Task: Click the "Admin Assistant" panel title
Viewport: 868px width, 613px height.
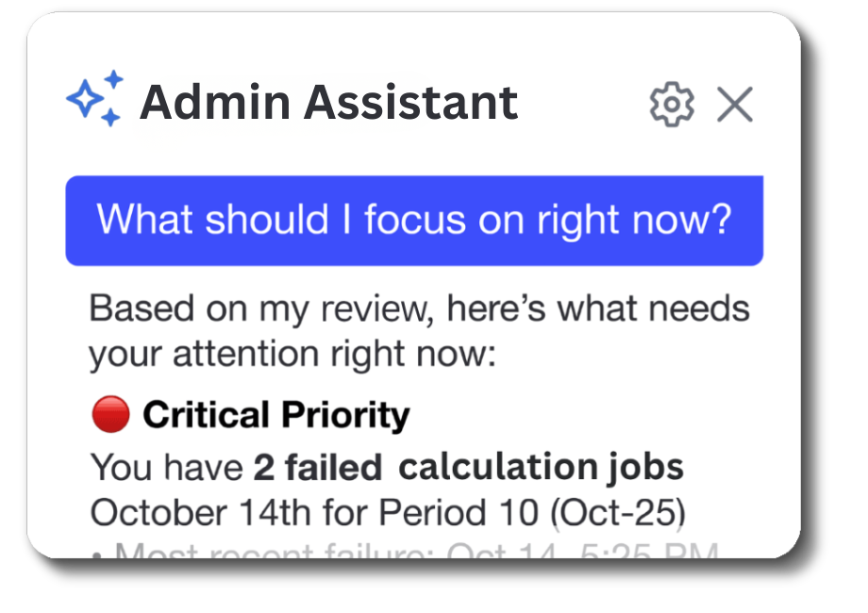Action: click(x=328, y=102)
